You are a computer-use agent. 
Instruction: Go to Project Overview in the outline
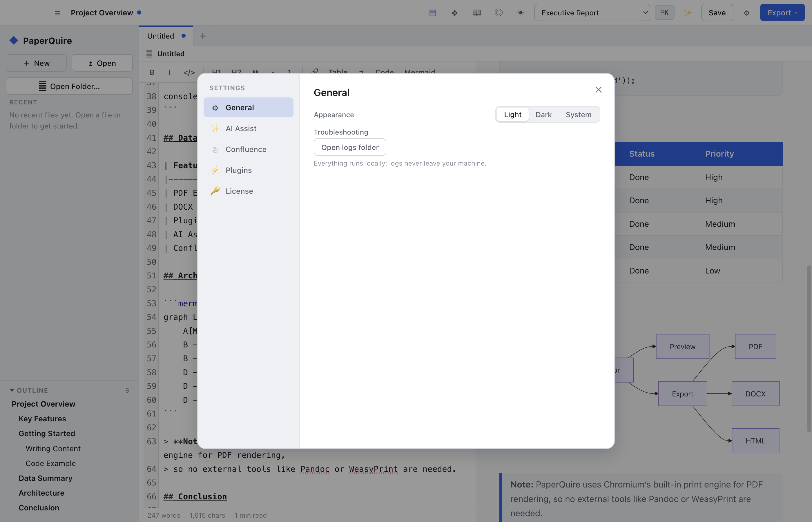coord(43,404)
